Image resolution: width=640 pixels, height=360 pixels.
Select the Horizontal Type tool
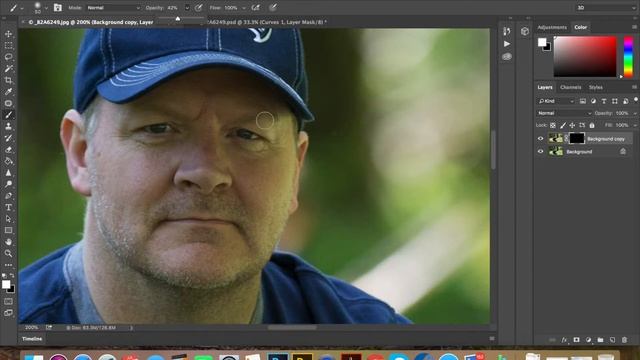8,207
